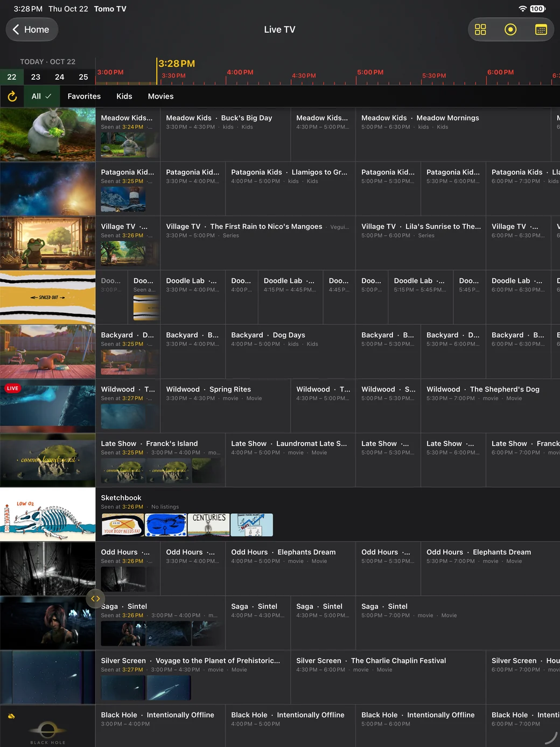Choose date 24 in date picker
The height and width of the screenshot is (747, 560).
point(60,77)
